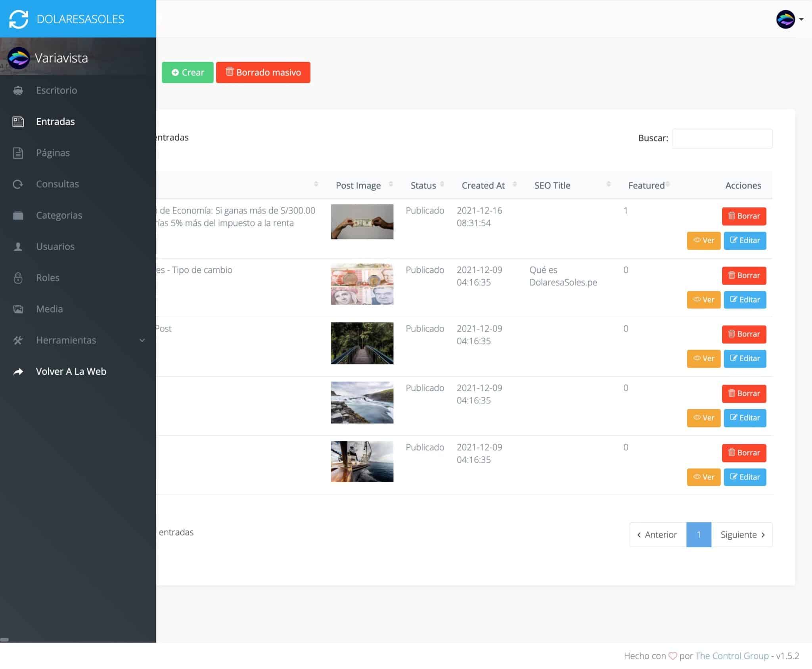Image resolution: width=812 pixels, height=669 pixels.
Task: Click the Volver A La Web arrow icon
Action: click(18, 372)
